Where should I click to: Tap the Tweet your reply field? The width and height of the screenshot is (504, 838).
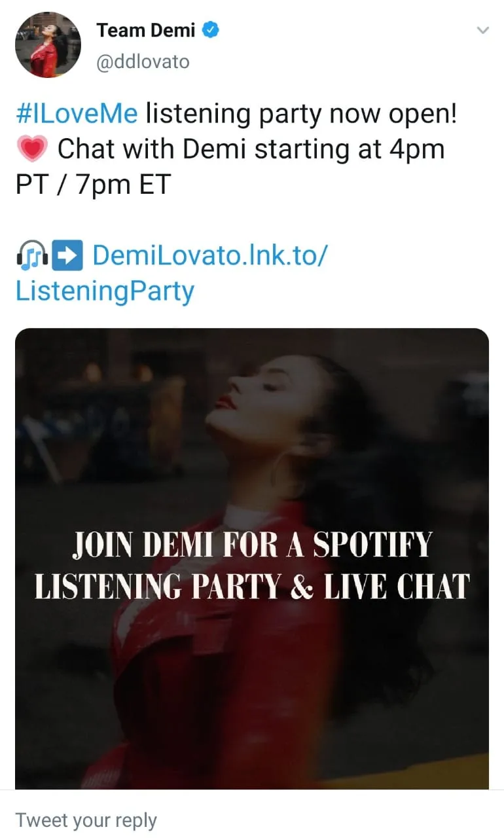[x=86, y=820]
